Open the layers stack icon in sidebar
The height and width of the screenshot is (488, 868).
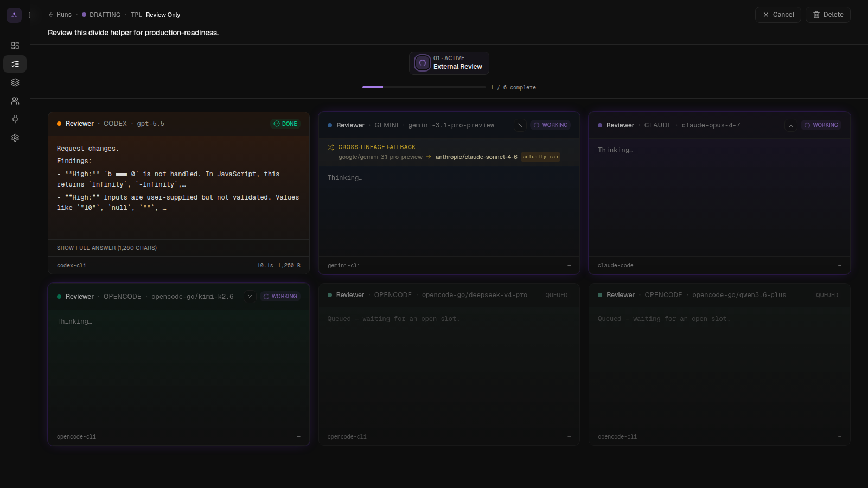(15, 82)
